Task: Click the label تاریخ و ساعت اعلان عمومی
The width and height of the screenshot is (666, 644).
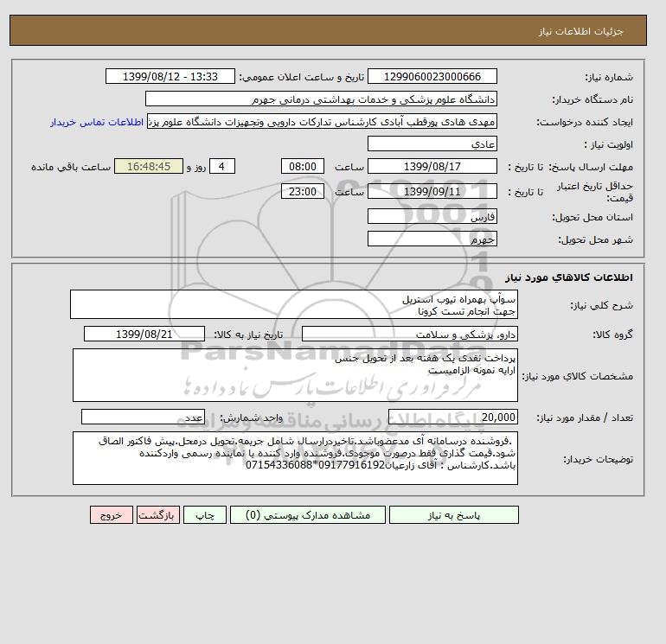Action: [x=302, y=77]
